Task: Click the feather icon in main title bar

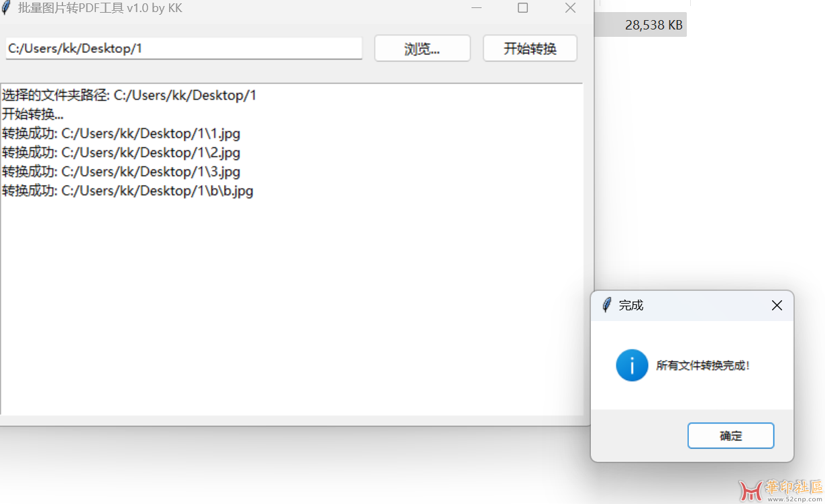Action: coord(7,8)
